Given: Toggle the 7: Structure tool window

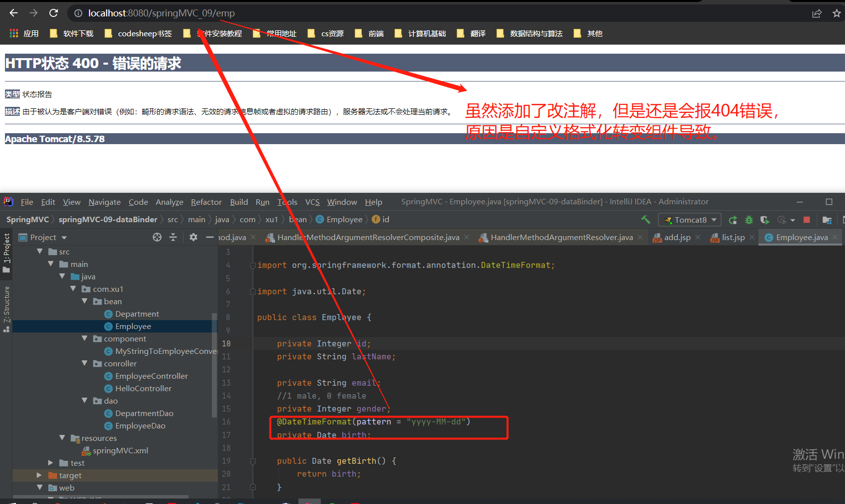Looking at the screenshot, I should [6, 309].
